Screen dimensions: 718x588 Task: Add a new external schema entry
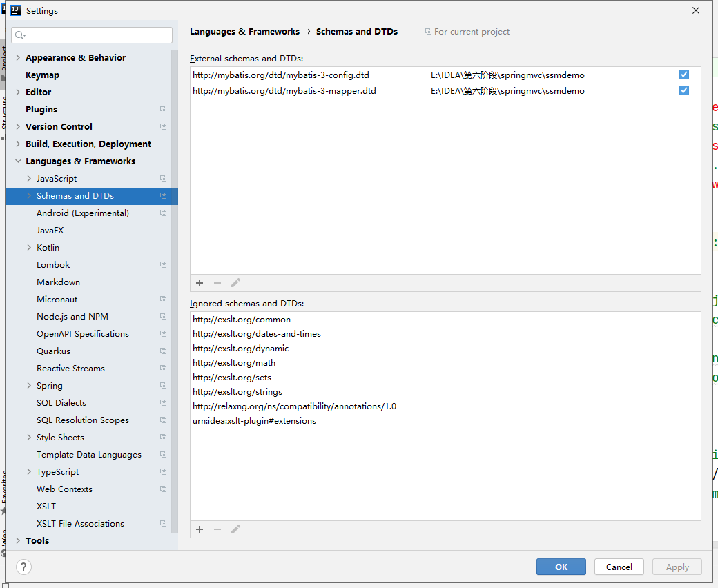tap(200, 283)
